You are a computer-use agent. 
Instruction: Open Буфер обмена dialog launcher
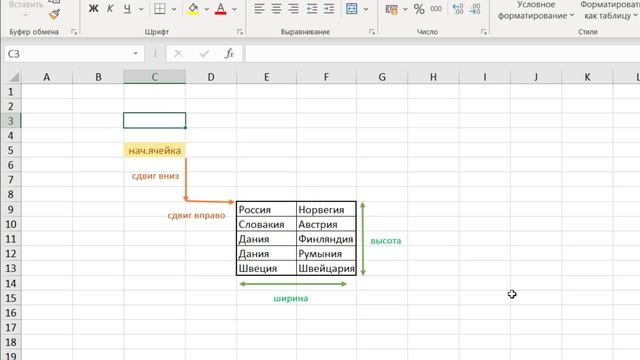tap(74, 32)
